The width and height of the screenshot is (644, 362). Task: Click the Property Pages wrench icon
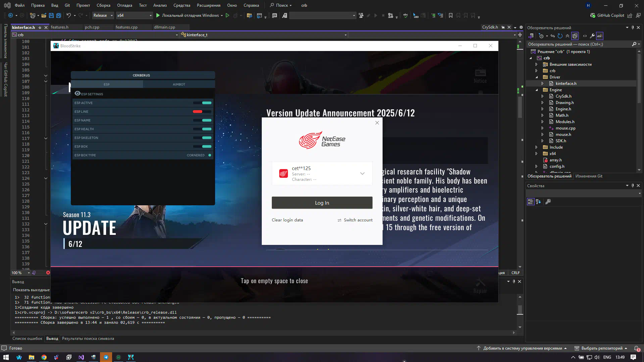pos(548,202)
